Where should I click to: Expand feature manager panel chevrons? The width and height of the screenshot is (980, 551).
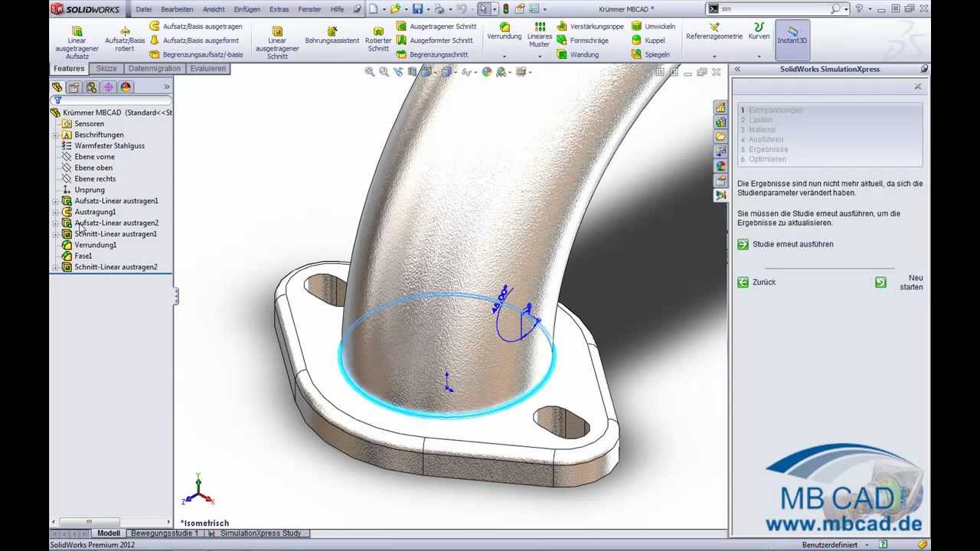(167, 86)
